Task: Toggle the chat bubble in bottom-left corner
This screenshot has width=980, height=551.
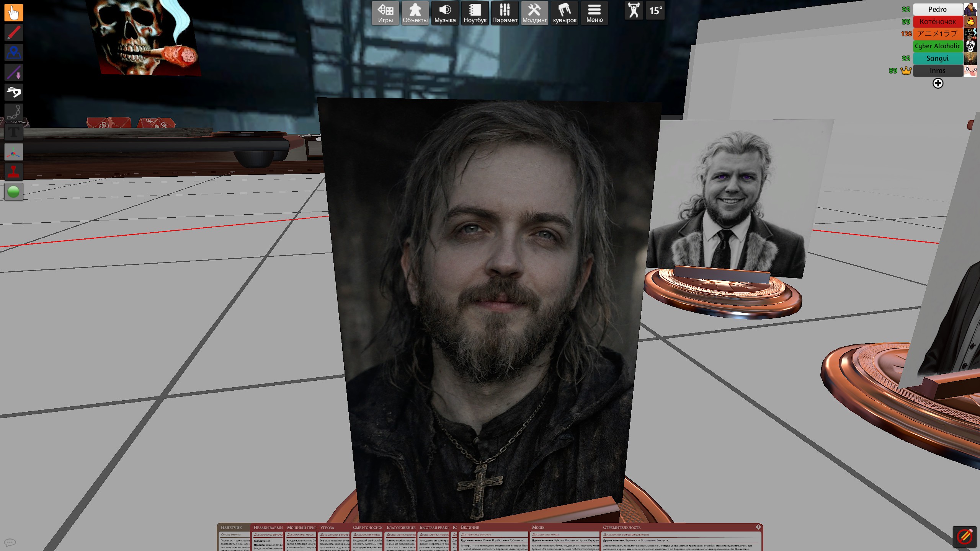Action: (10, 542)
